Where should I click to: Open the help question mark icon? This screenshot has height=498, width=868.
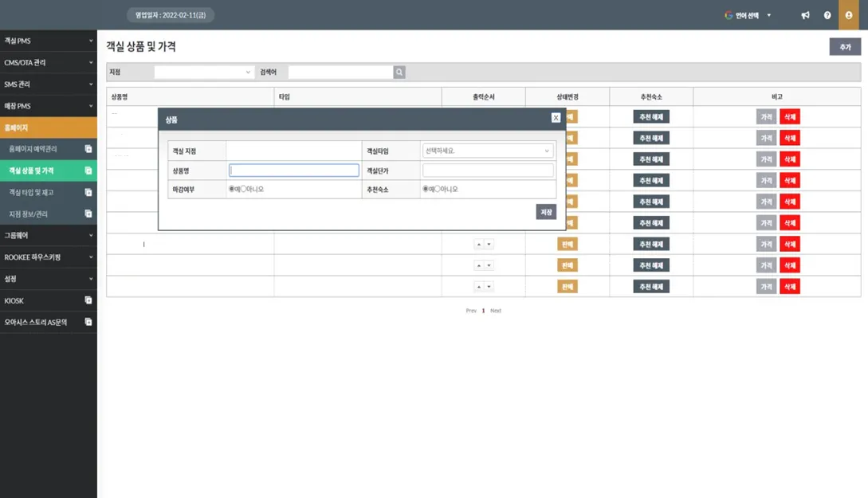pos(827,15)
